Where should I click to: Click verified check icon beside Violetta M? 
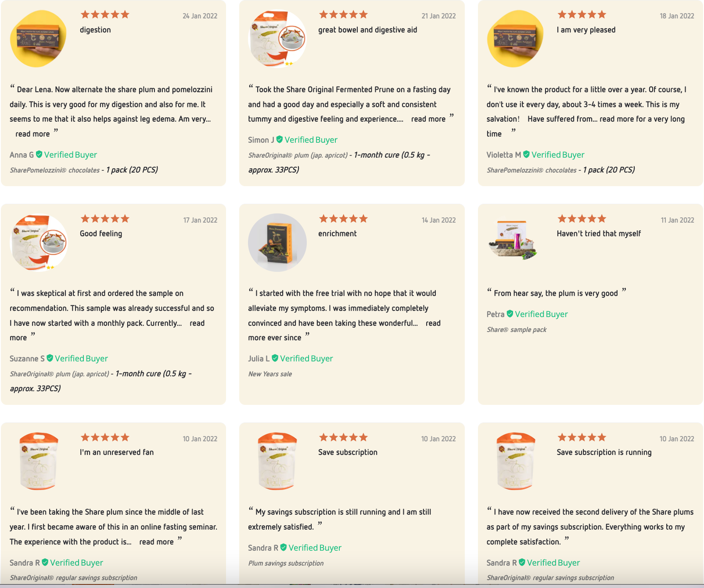[x=526, y=154]
